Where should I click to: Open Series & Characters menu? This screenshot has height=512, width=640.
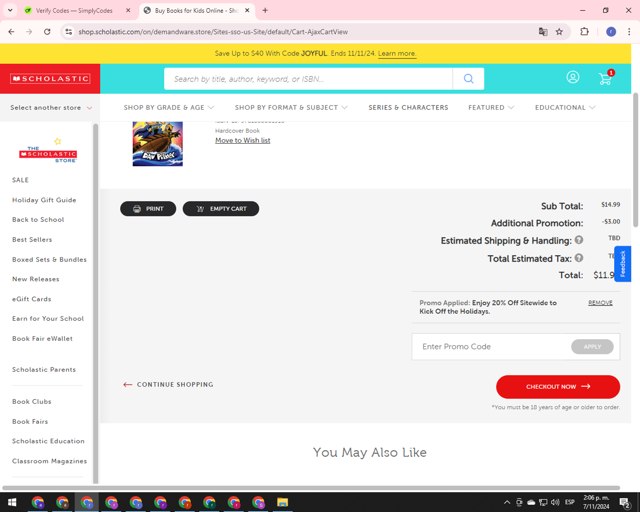tap(408, 107)
